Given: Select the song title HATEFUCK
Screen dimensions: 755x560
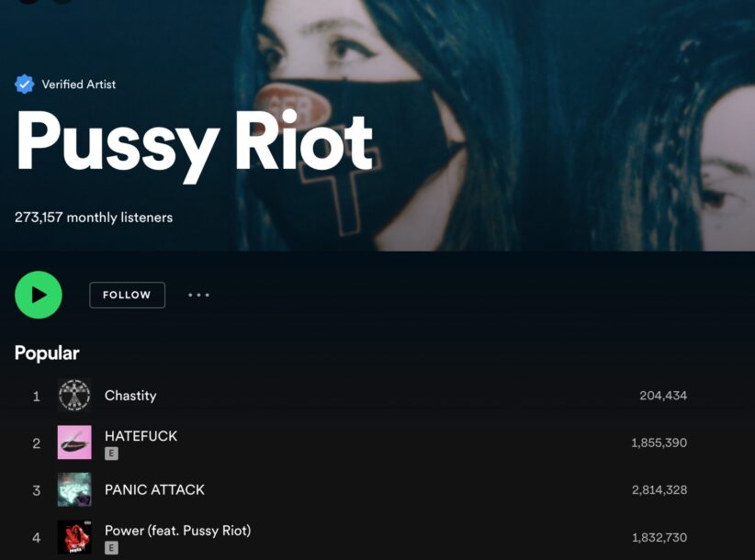Looking at the screenshot, I should click(x=141, y=436).
